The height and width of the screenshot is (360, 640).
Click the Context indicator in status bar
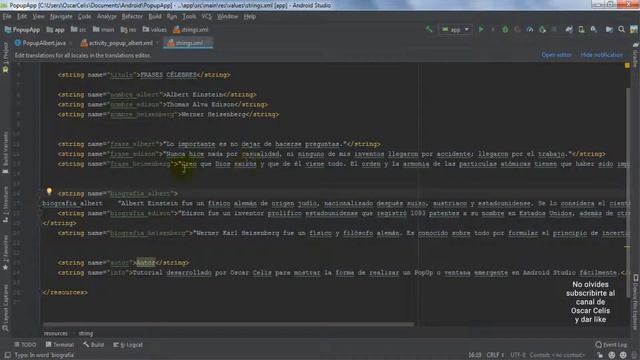click(x=557, y=355)
